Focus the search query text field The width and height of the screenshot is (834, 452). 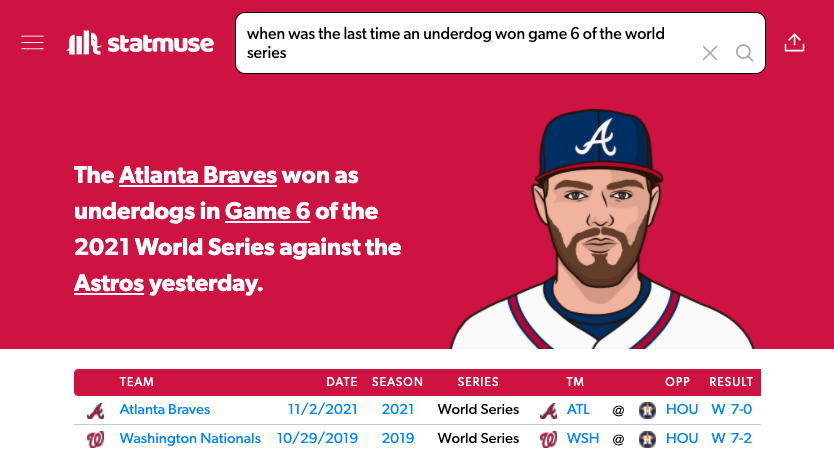(468, 43)
